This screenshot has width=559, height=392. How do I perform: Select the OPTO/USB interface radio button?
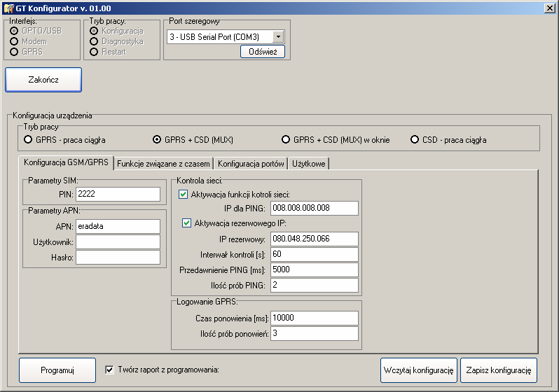14,31
